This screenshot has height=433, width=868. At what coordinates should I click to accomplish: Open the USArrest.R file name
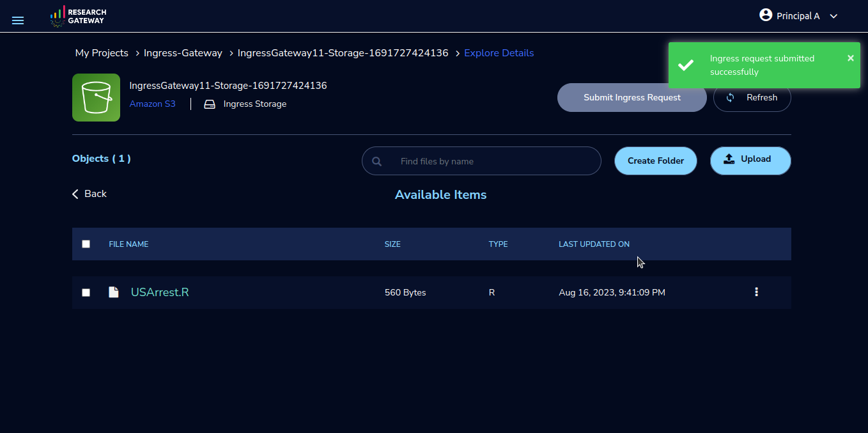pyautogui.click(x=160, y=292)
